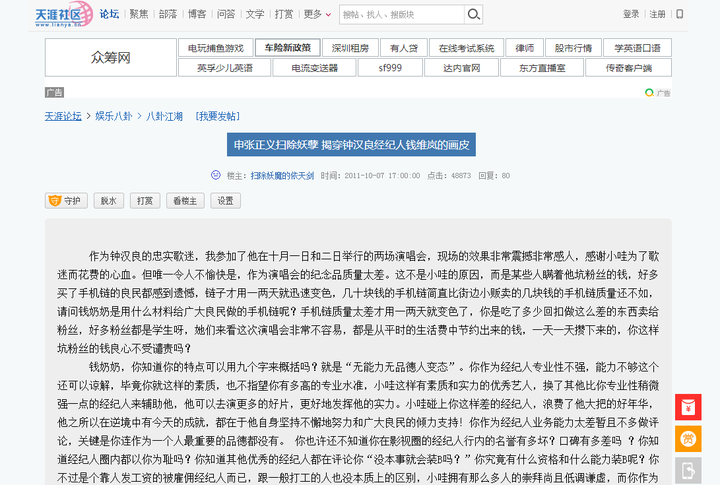720x485 pixels.
Task: Click the sf999 ad link
Action: coord(390,68)
